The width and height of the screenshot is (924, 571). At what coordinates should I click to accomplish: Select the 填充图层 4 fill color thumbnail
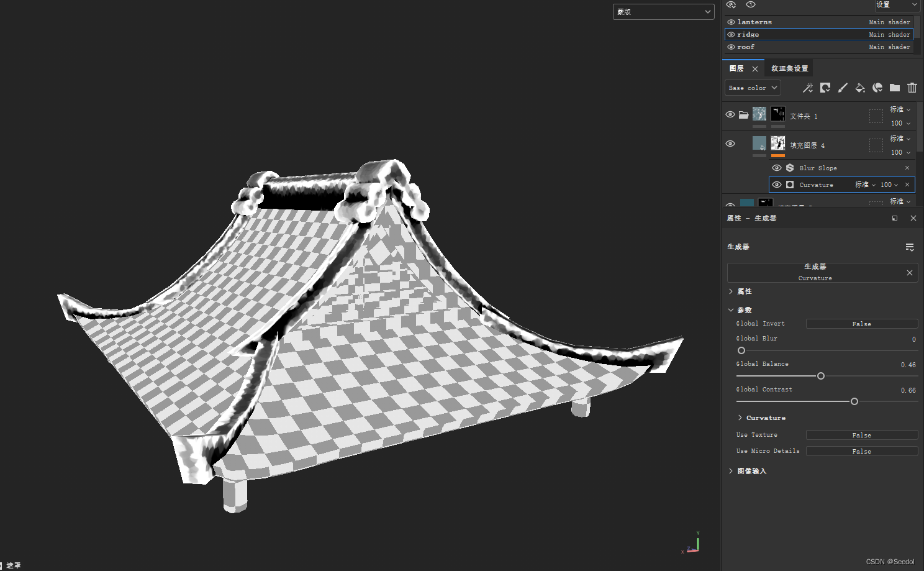point(759,143)
